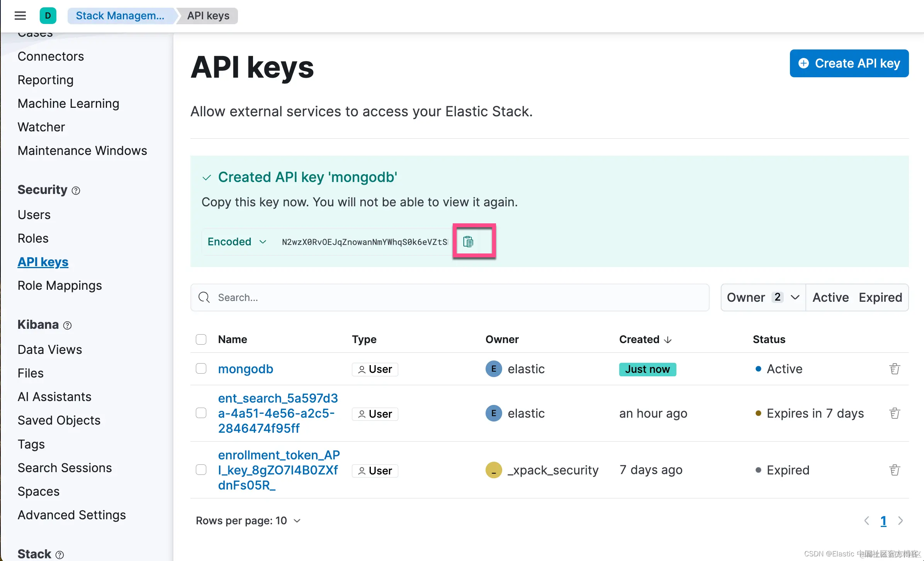Go to the next table page

(x=900, y=521)
